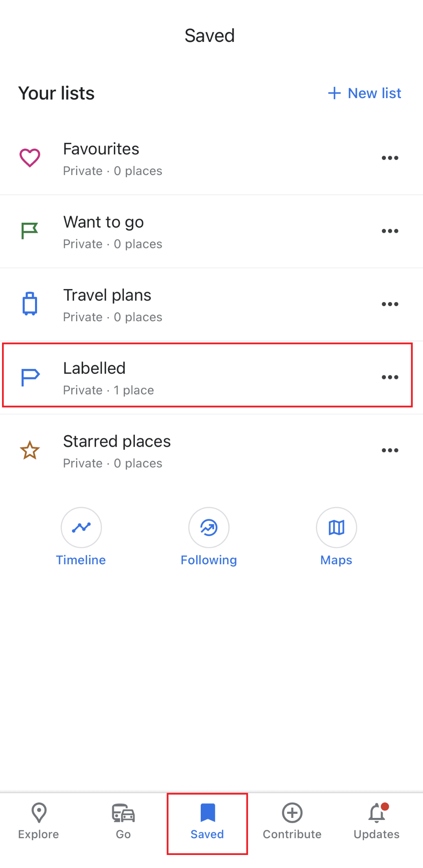Tap the Starred places star icon
423x868 pixels.
tap(30, 450)
